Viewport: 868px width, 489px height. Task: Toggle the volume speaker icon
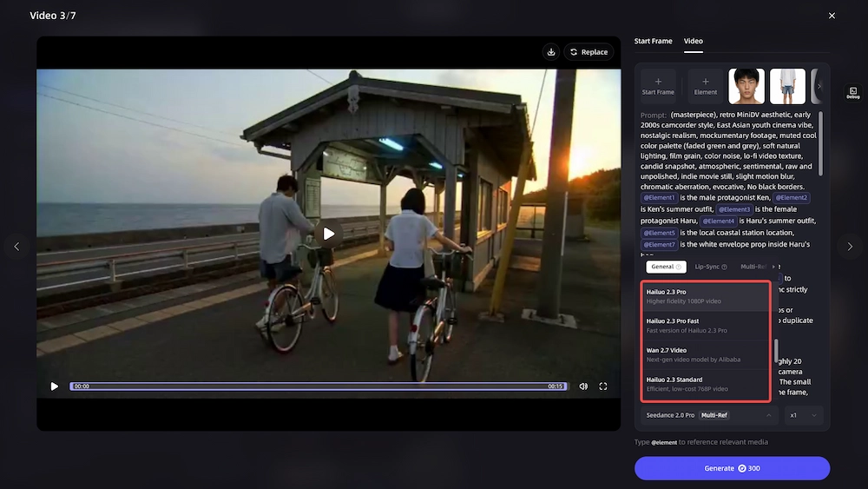tap(583, 387)
